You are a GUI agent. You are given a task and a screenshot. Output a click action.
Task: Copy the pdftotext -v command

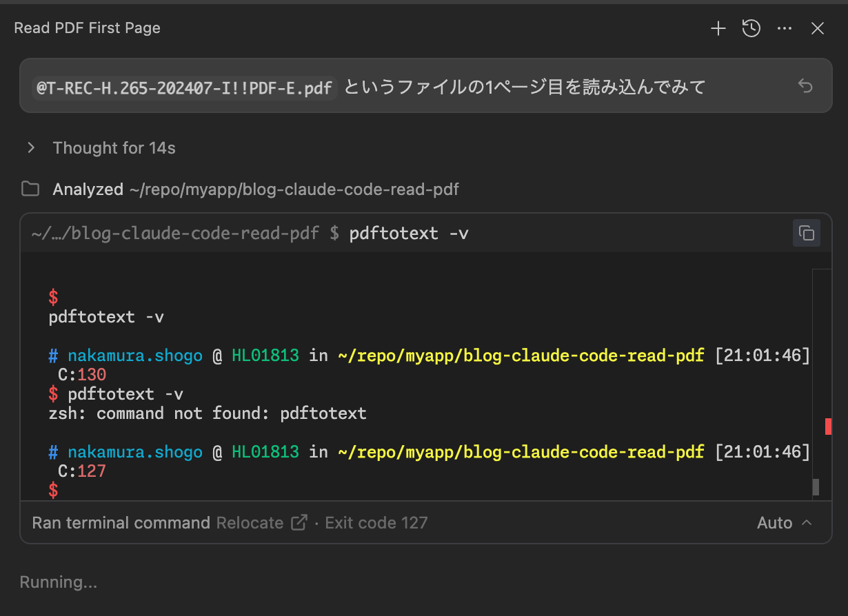click(x=806, y=233)
